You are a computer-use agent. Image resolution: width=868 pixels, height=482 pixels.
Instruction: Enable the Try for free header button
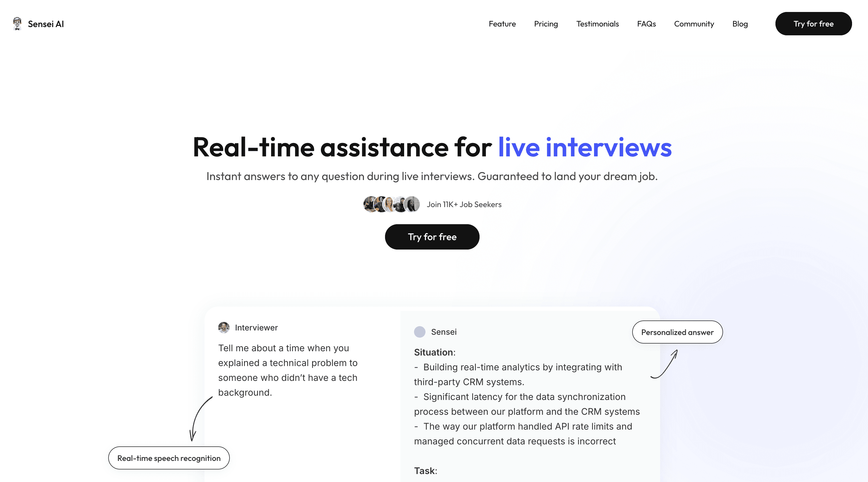[x=813, y=23]
